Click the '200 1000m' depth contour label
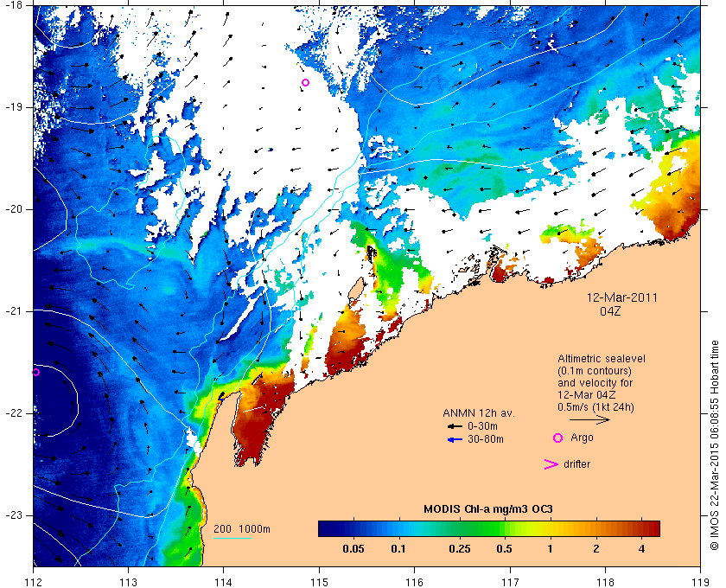Image resolution: width=726 pixels, height=588 pixels. tap(242, 529)
